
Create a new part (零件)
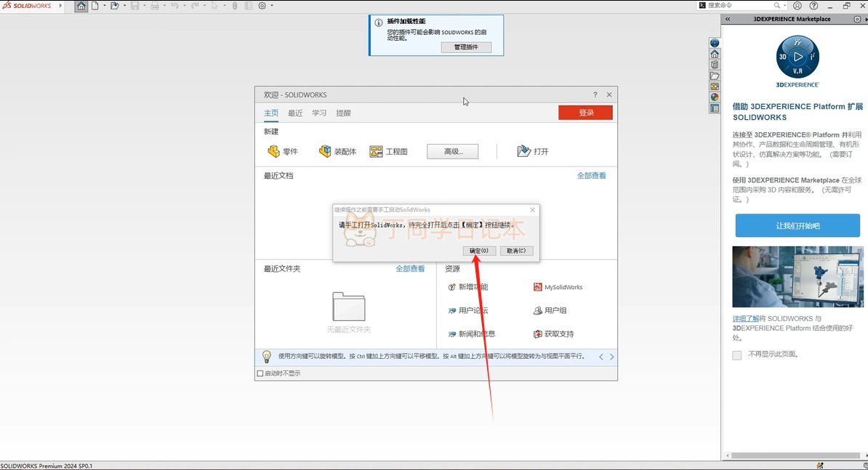pyautogui.click(x=283, y=152)
